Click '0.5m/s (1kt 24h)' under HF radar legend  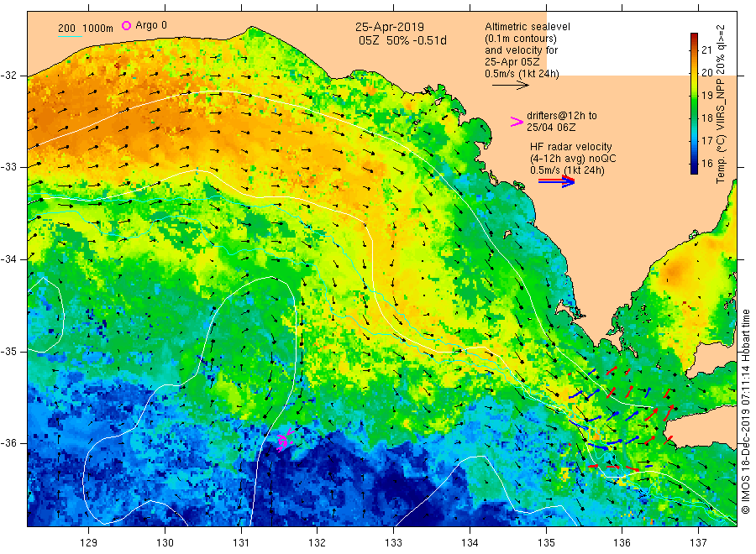point(568,170)
